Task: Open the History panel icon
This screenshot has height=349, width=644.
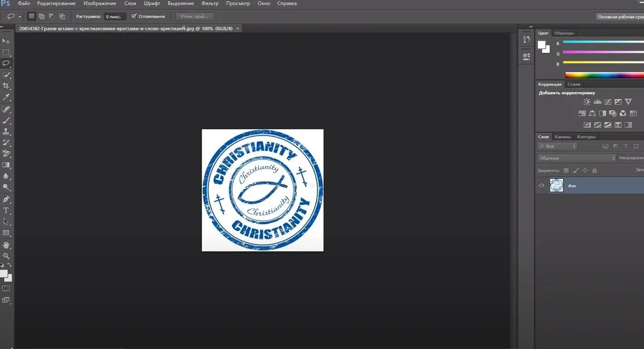Action: (527, 41)
